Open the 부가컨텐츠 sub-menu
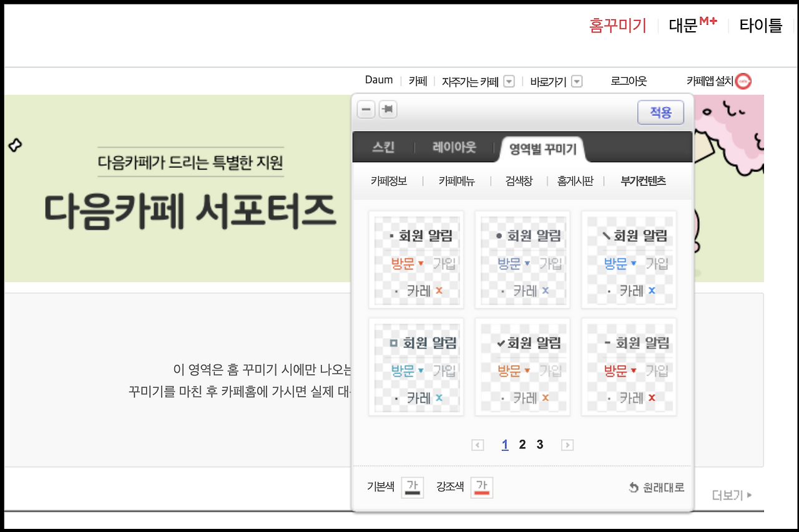 (644, 181)
